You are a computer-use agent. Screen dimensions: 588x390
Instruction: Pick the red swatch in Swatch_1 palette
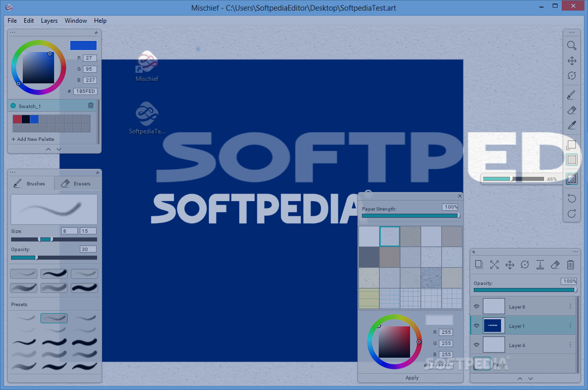point(17,119)
